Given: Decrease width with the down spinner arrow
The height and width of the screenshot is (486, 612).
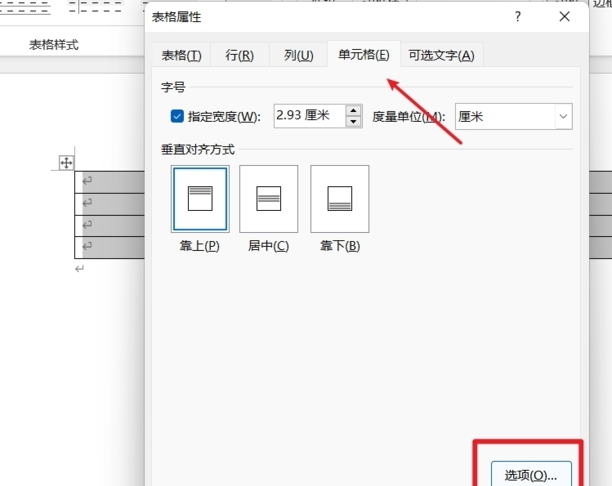Looking at the screenshot, I should point(353,122).
